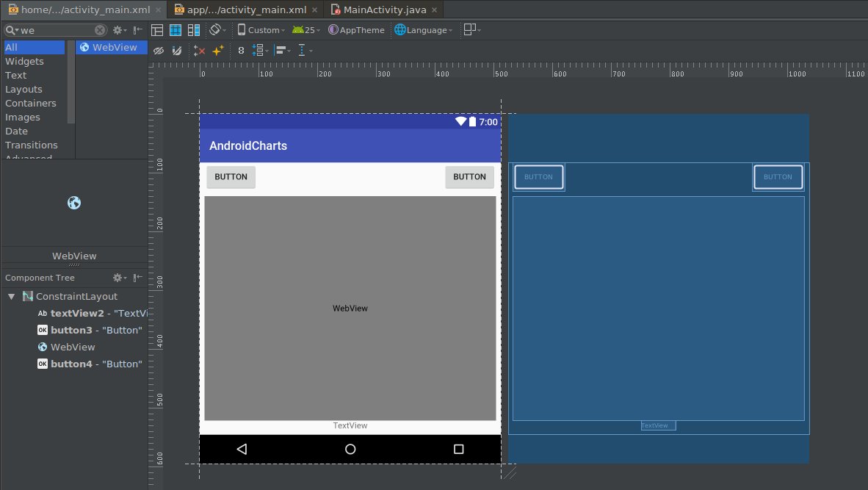Switch to Design surface view mode
Viewport: 868px width, 490px height.
pyautogui.click(x=157, y=30)
